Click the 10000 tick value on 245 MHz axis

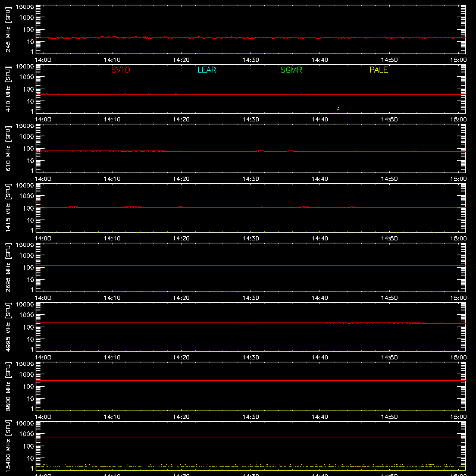pos(25,7)
